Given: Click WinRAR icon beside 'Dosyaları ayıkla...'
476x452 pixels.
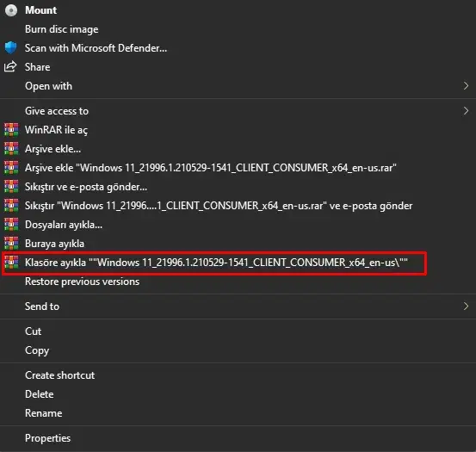Looking at the screenshot, I should pos(11,225).
